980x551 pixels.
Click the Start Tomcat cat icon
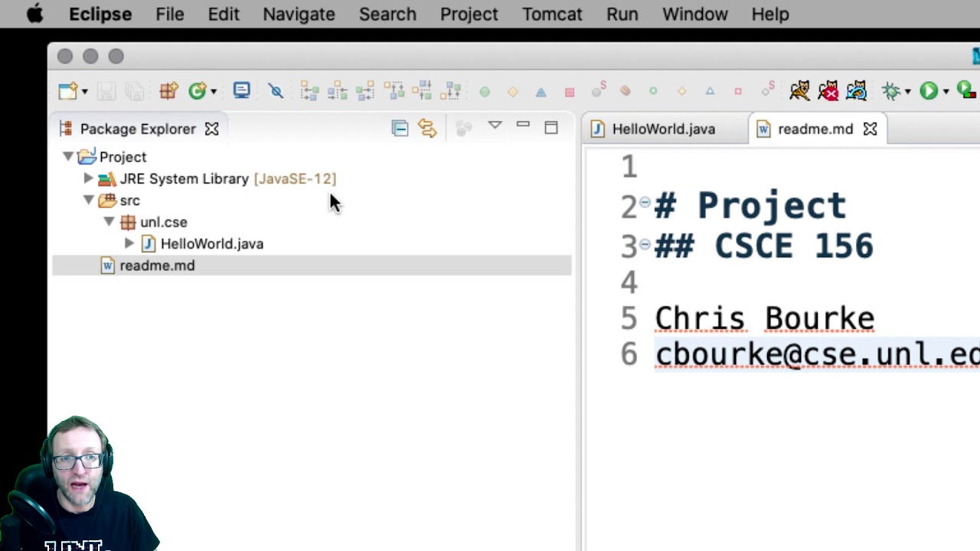tap(799, 91)
